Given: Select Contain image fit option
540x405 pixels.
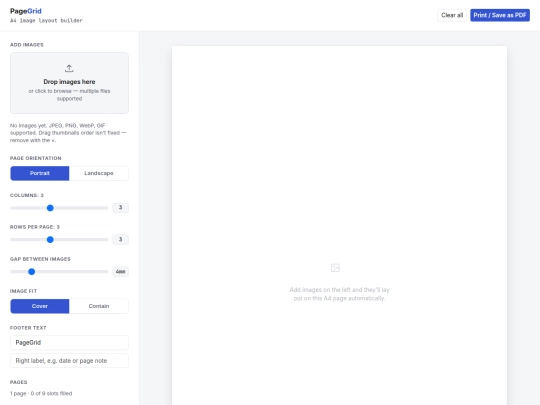Looking at the screenshot, I should click(x=99, y=306).
